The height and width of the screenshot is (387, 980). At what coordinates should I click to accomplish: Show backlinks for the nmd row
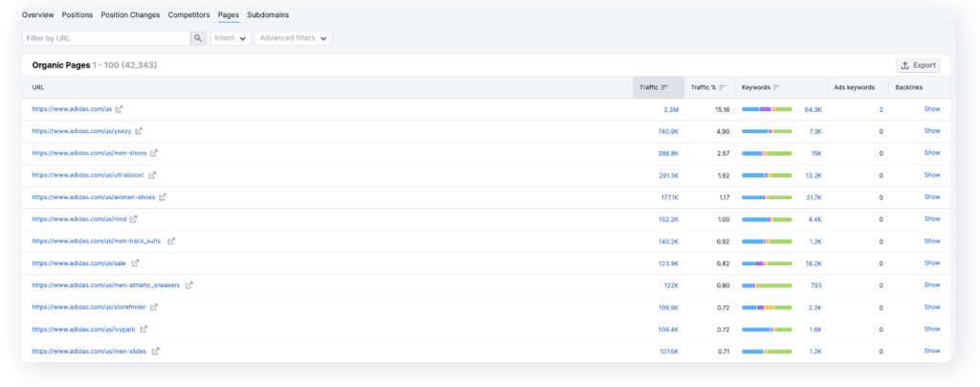point(932,218)
